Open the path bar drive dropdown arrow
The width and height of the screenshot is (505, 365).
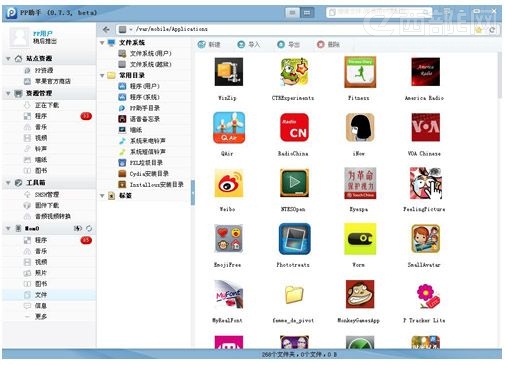click(131, 30)
